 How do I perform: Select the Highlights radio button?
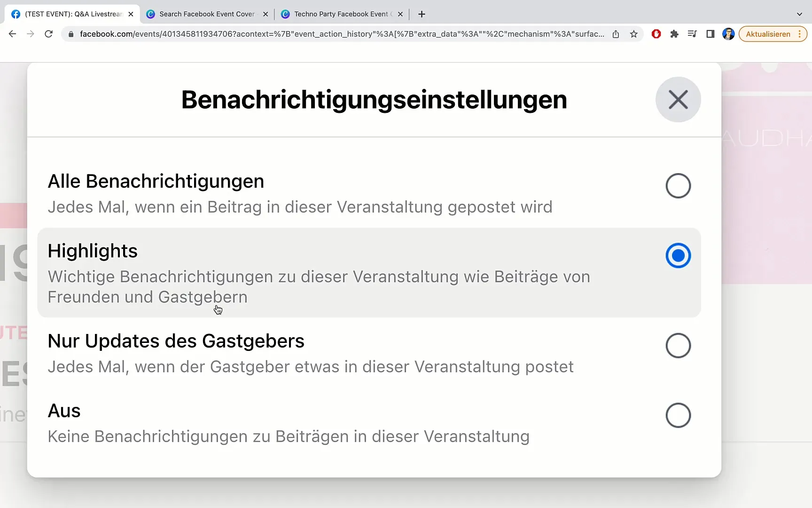coord(678,255)
